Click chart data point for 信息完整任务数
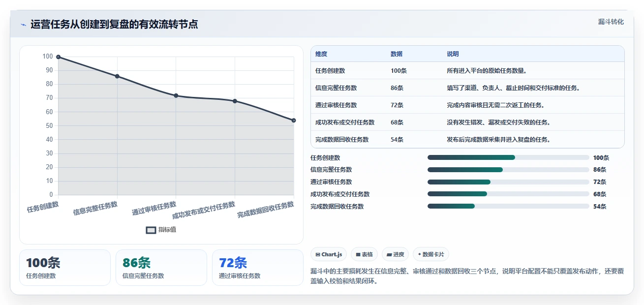 (117, 76)
